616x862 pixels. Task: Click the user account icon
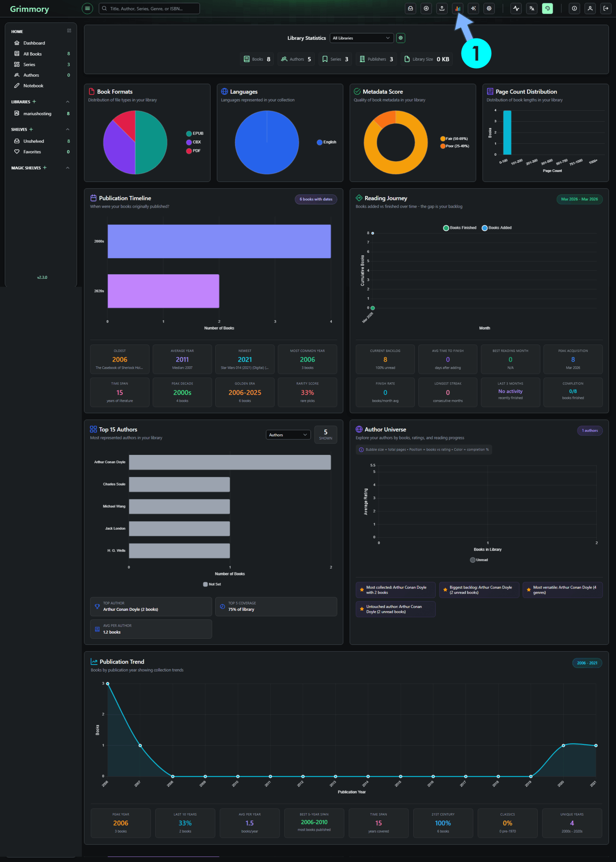point(590,8)
